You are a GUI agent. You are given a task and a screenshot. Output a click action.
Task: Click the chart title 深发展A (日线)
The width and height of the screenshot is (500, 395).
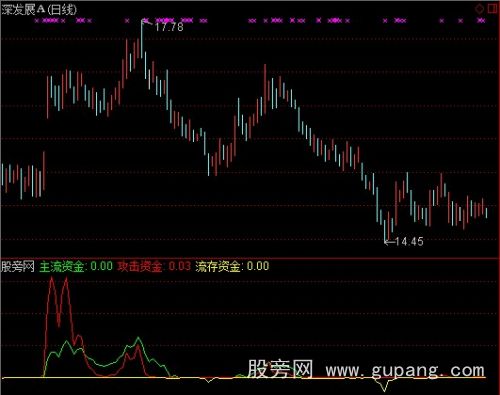tap(39, 10)
